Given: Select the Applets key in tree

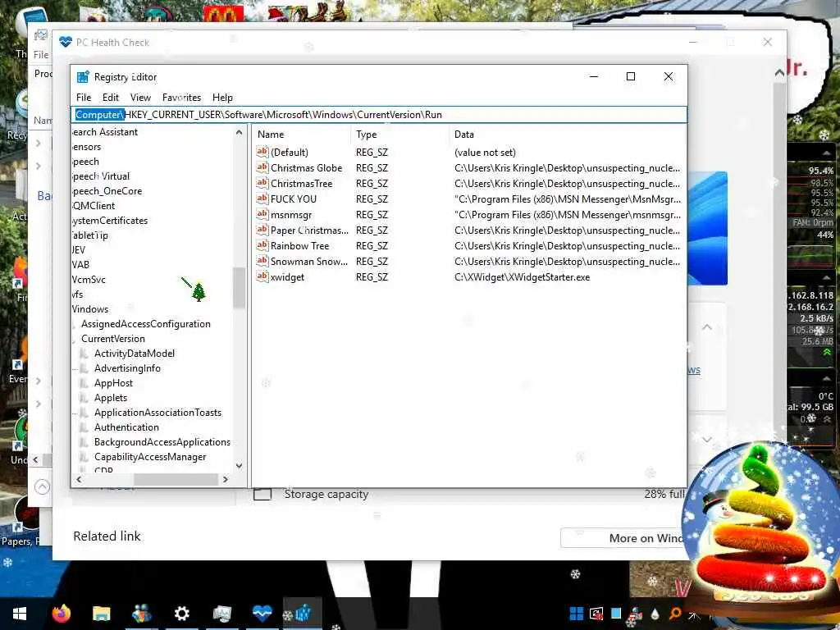Looking at the screenshot, I should click(111, 398).
